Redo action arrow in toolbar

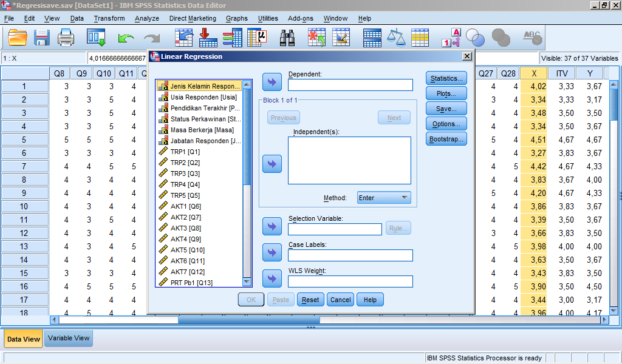click(x=152, y=38)
